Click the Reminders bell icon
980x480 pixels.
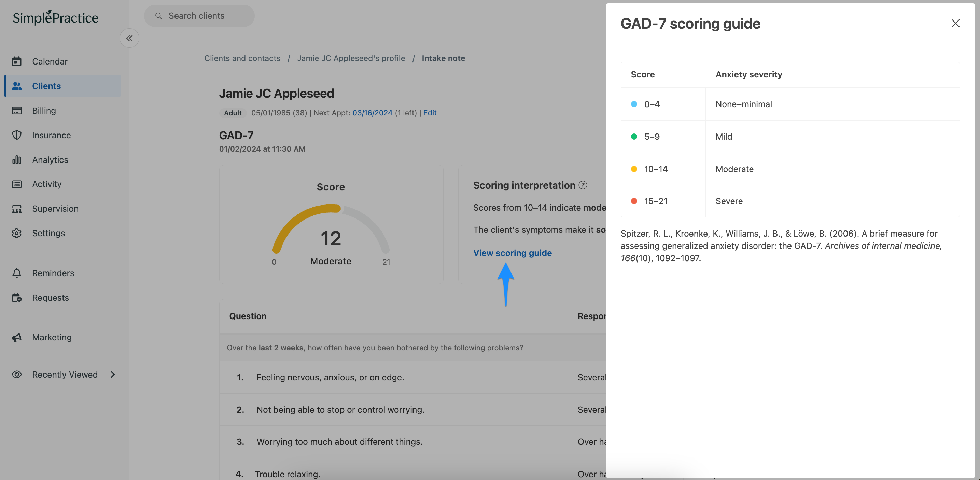[x=17, y=273]
